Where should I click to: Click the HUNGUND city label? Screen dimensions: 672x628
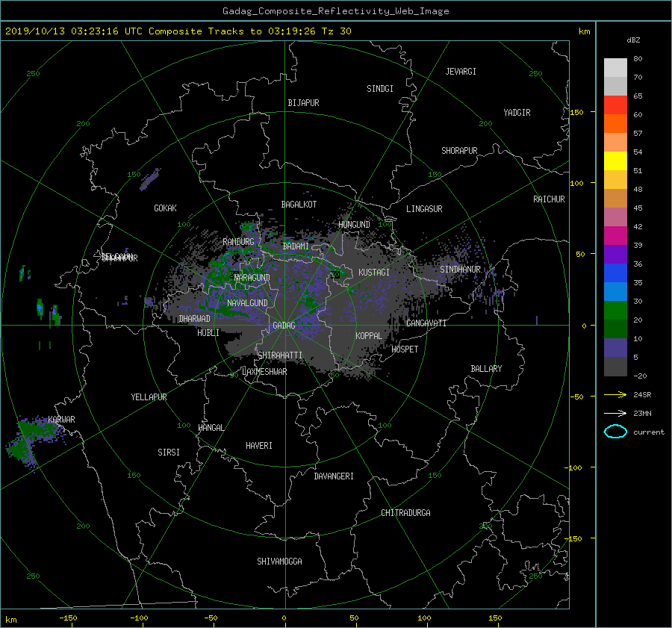pyautogui.click(x=354, y=225)
